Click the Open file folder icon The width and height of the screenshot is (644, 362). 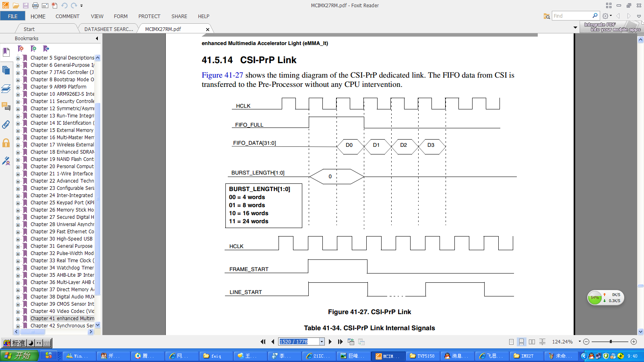(16, 6)
